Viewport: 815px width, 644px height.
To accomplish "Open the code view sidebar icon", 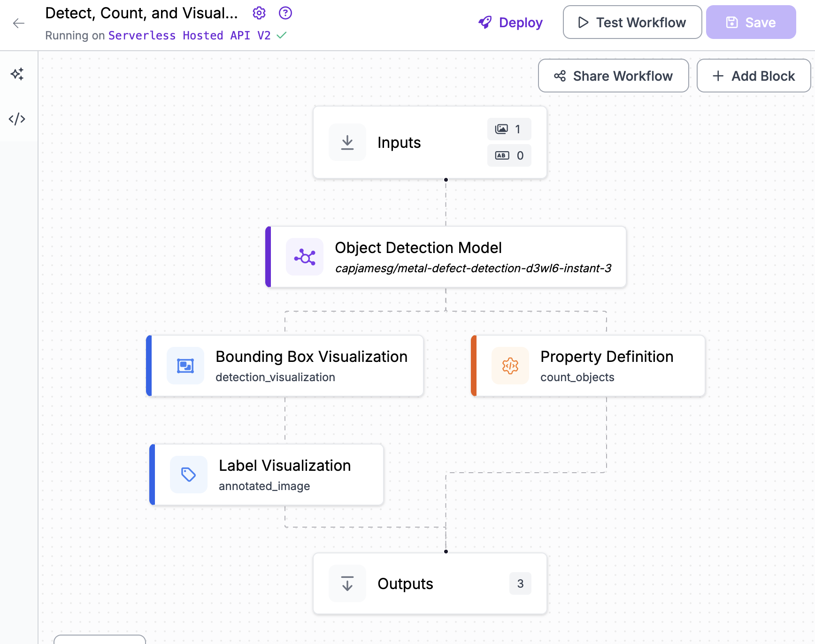I will 17,119.
